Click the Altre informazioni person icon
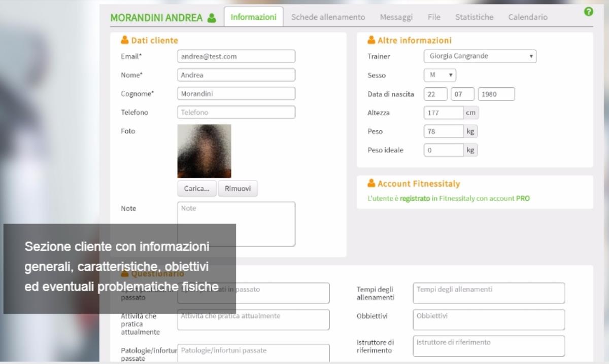609x364 pixels. coord(371,41)
